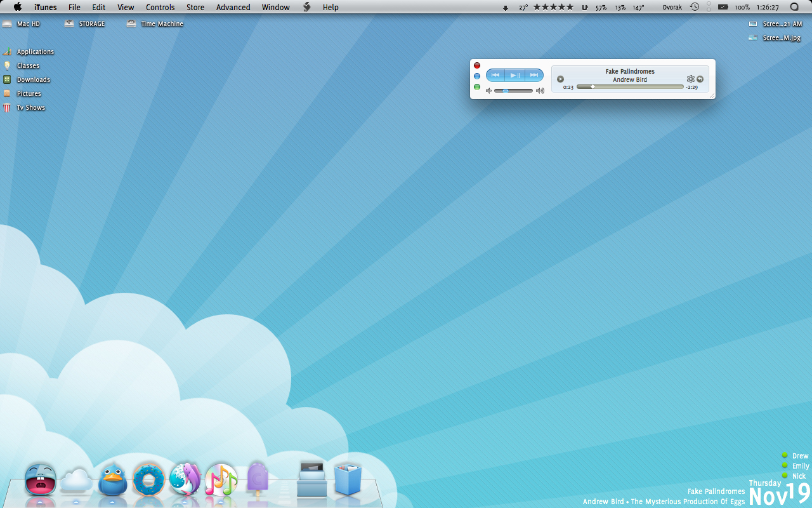Click the max volume speaker icon
Viewport: 812px width, 508px height.
point(540,91)
